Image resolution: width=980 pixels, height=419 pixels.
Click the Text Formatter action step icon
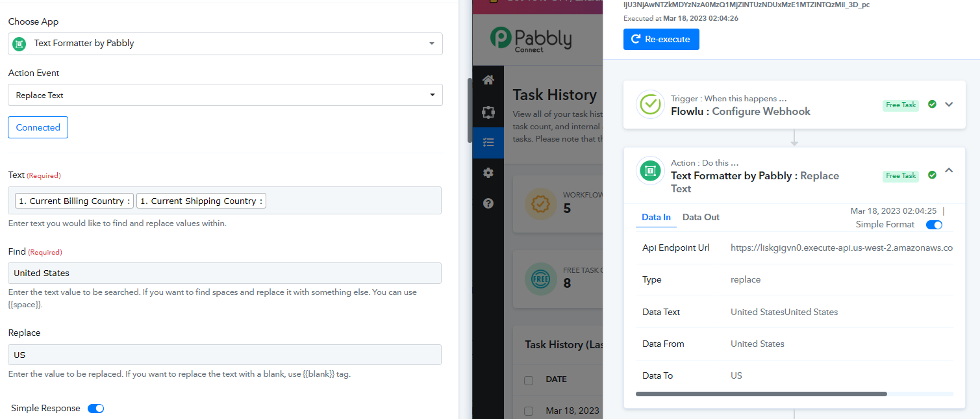650,171
